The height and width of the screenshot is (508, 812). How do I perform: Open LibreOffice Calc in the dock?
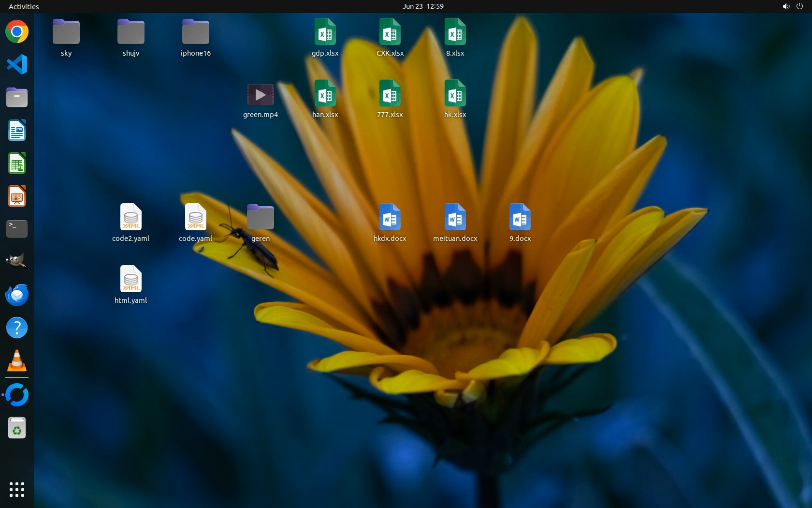coord(17,164)
